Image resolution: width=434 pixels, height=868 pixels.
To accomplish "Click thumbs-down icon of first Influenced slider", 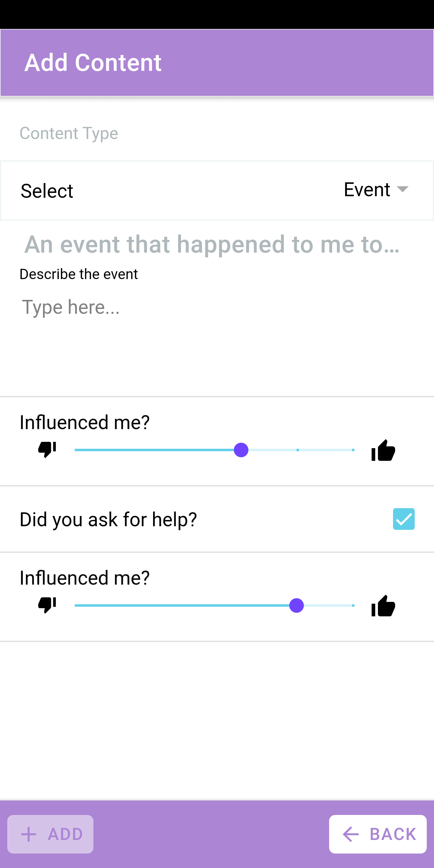I will click(x=47, y=449).
